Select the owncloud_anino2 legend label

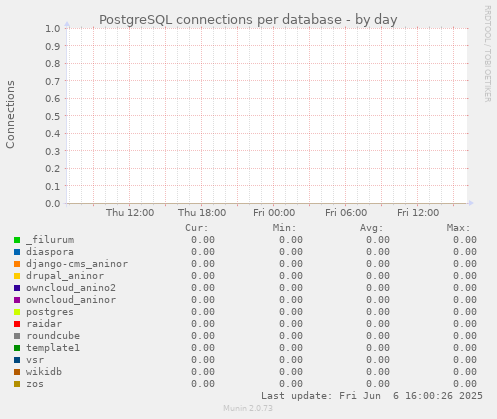[x=71, y=288]
